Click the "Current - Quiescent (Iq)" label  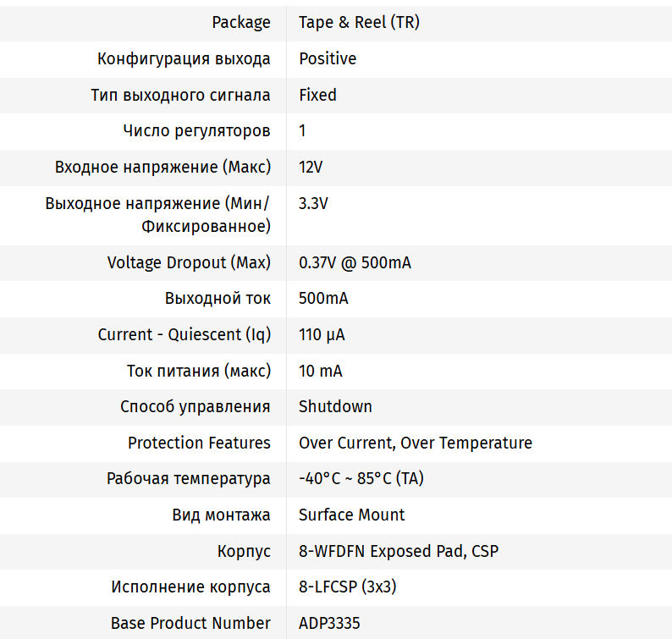click(x=185, y=335)
